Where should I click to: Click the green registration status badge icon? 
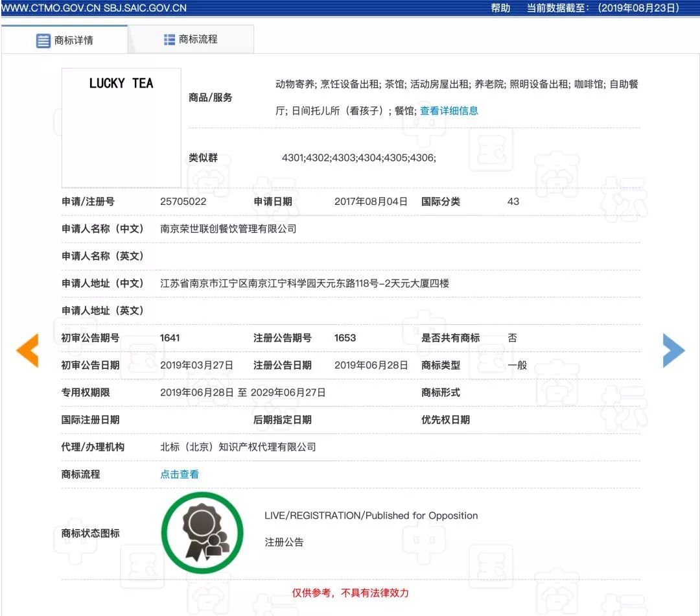[202, 532]
